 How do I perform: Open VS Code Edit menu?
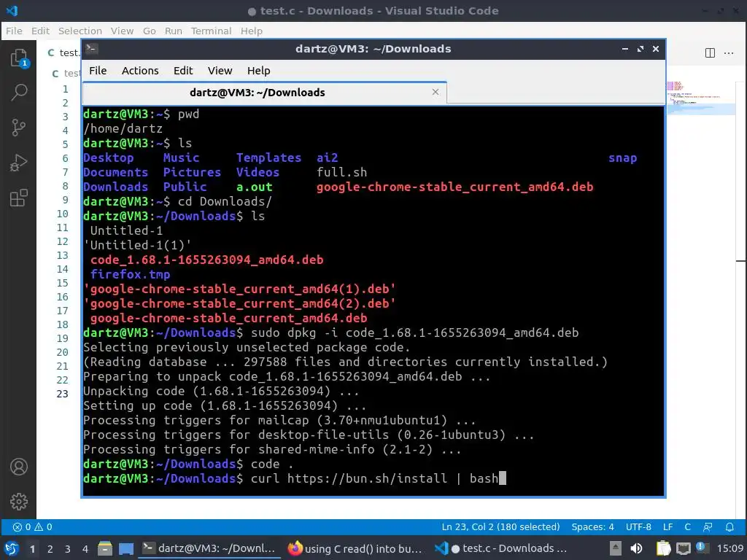[41, 31]
